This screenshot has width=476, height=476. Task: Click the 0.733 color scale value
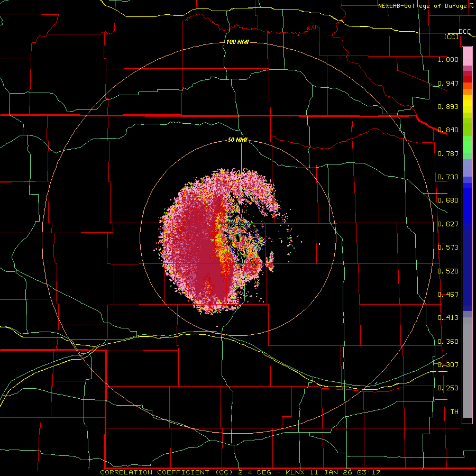448,177
